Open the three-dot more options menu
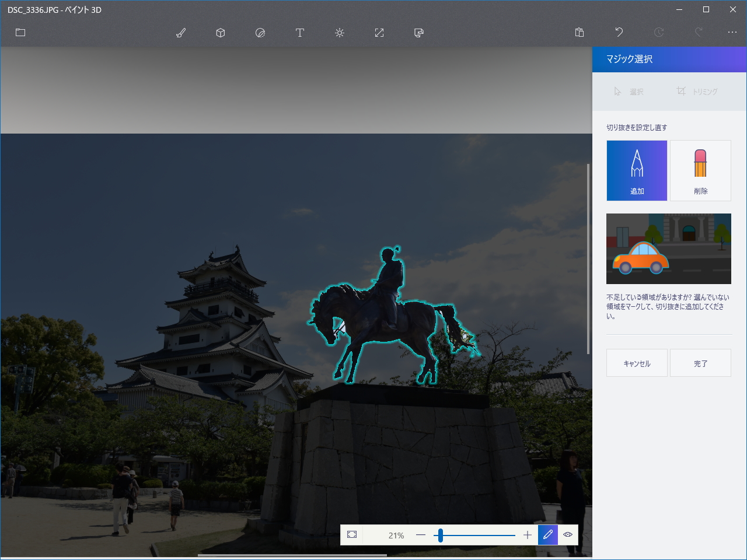Image resolution: width=747 pixels, height=560 pixels. pyautogui.click(x=732, y=33)
